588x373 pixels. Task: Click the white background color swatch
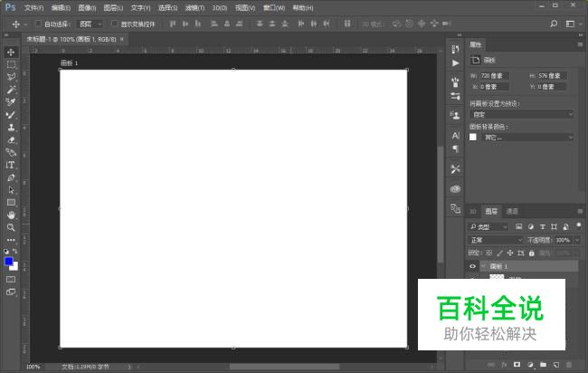coord(14,267)
